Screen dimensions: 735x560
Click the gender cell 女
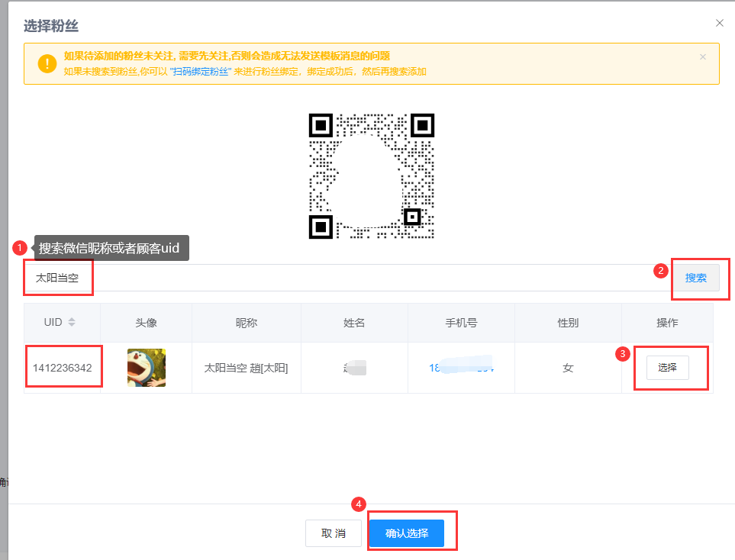point(568,368)
